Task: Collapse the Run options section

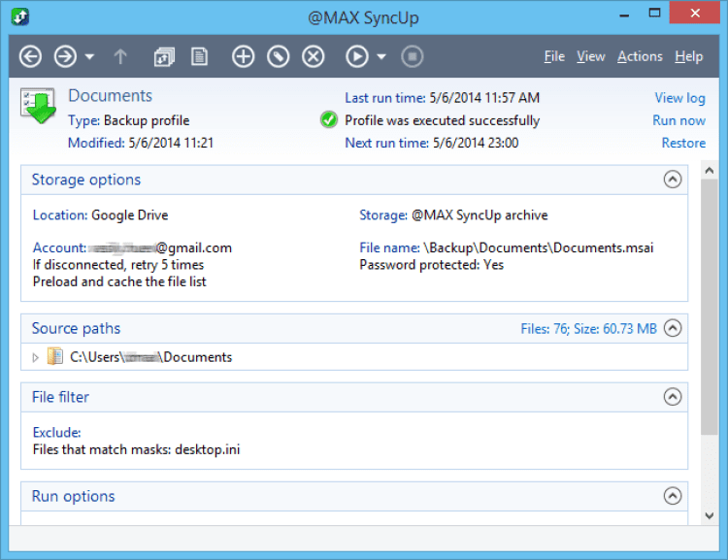Action: [673, 496]
